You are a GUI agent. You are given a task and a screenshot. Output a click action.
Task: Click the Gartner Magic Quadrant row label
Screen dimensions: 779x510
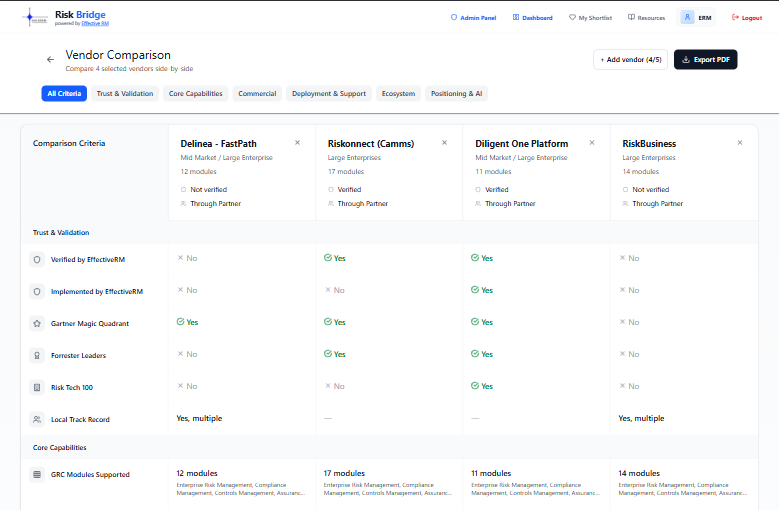pyautogui.click(x=90, y=323)
